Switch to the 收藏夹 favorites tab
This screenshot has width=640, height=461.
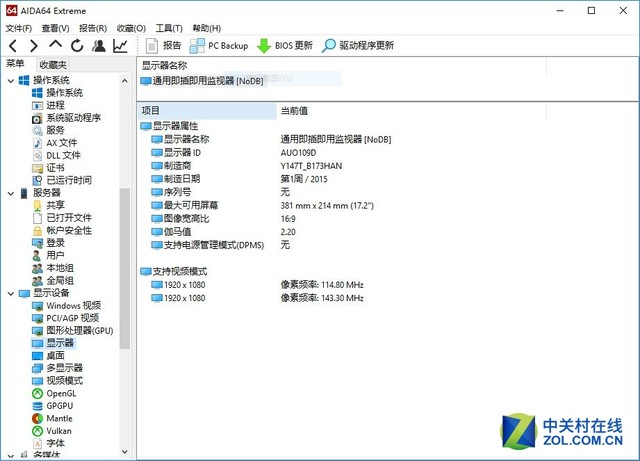(x=53, y=65)
